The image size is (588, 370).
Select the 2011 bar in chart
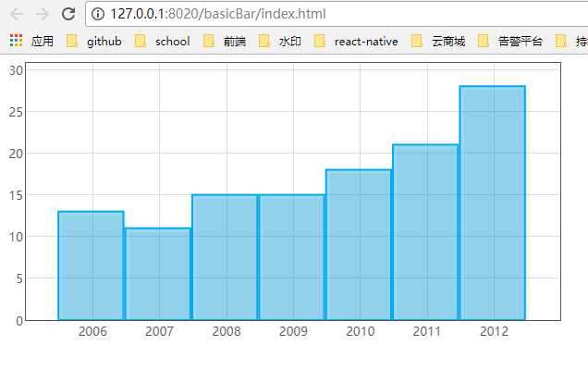[x=425, y=232]
